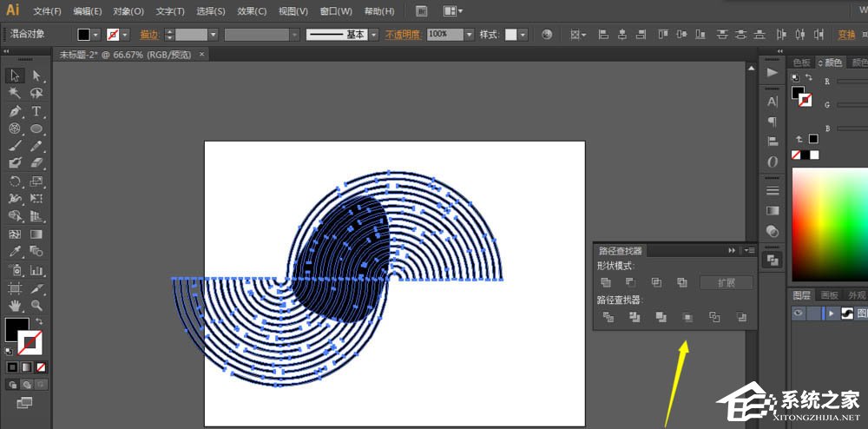Click the 扩展 button in Pathfinder

coord(727,282)
